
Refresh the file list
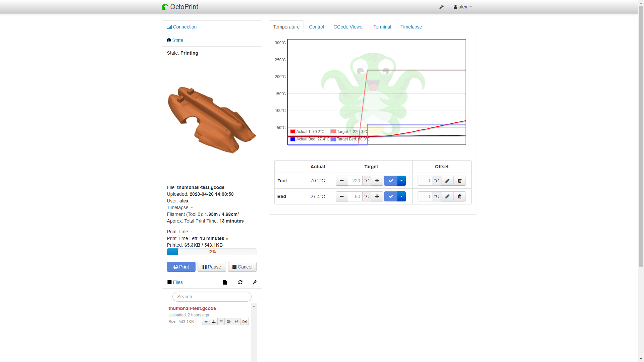(x=240, y=282)
